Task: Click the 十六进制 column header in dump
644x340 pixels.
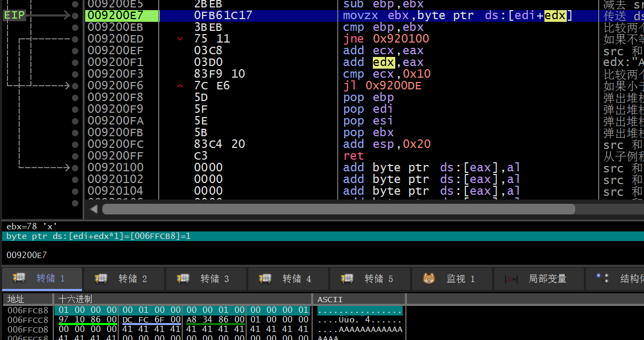Action: coord(183,299)
